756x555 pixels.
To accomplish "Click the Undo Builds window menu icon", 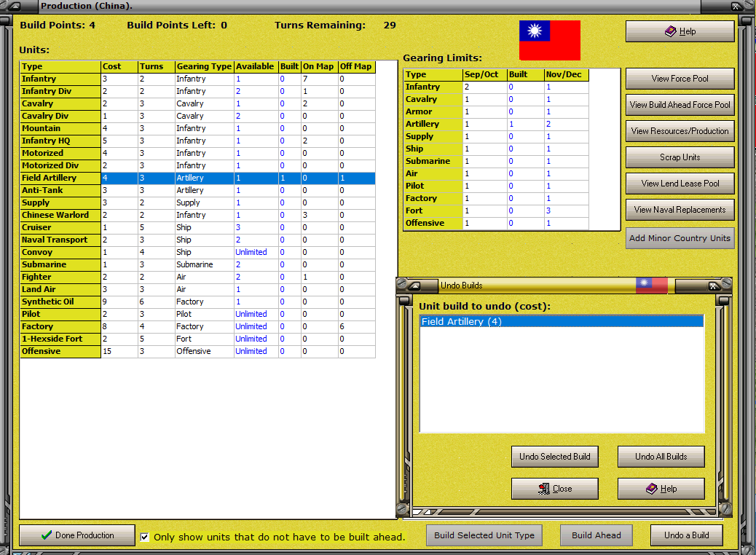I will (414, 286).
